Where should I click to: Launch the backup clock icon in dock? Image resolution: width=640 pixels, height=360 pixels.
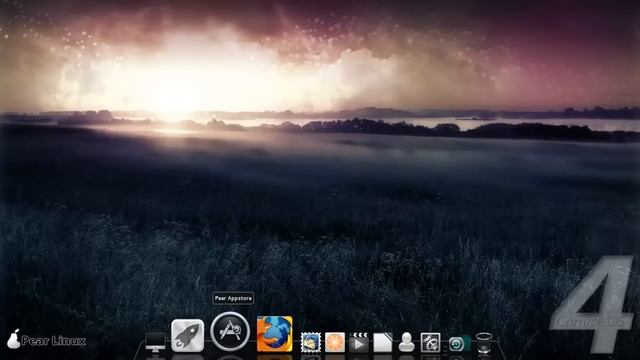(459, 344)
